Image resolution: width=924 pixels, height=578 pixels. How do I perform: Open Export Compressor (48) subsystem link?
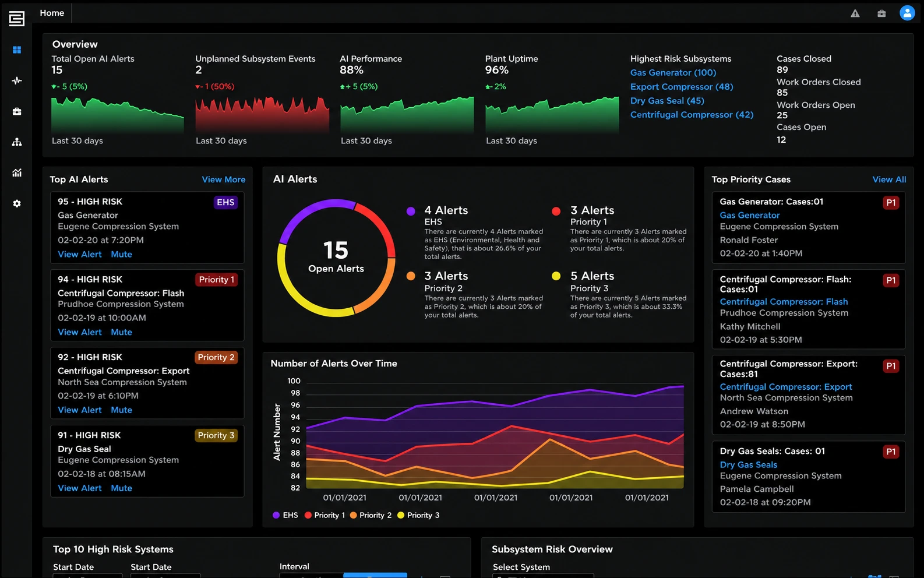(682, 87)
